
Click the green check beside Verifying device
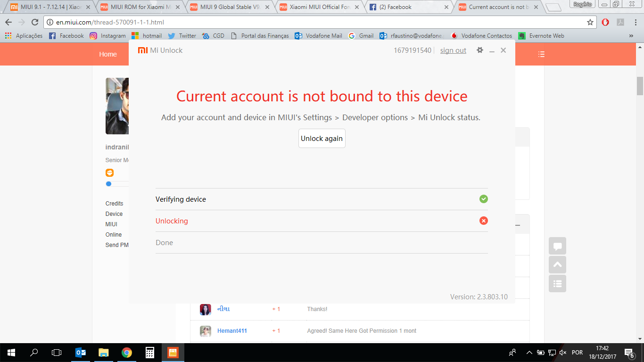pos(483,199)
